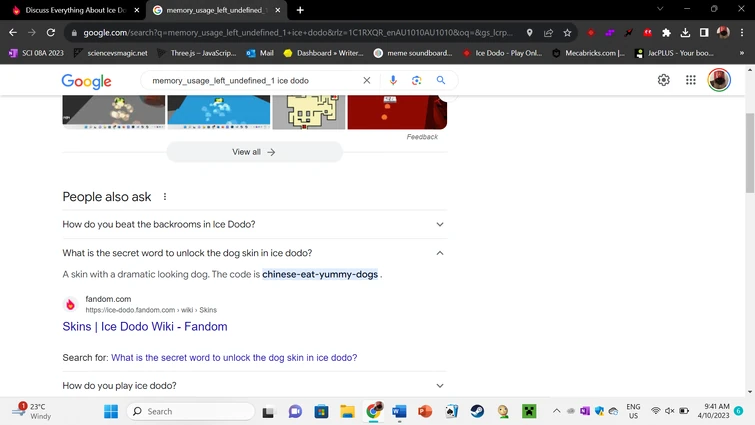Screen dimensions: 755x425
Task: Open Three.js JavaScript bookmark
Action: coord(196,53)
